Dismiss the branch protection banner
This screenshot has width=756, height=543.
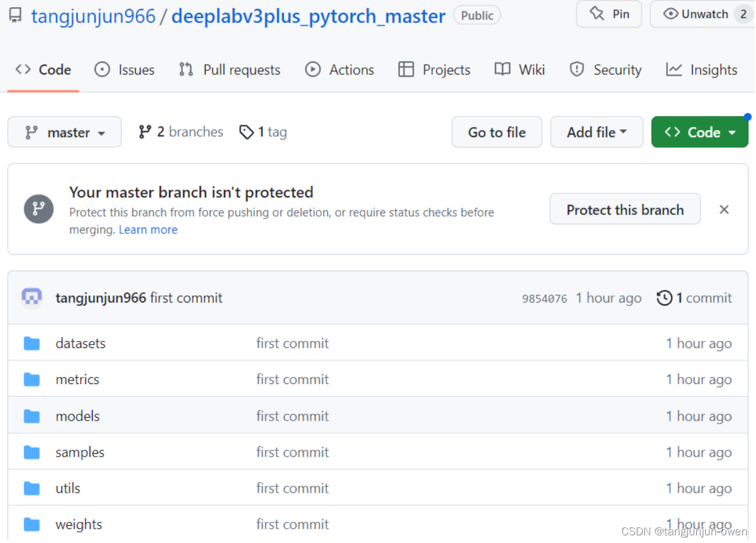tap(724, 209)
